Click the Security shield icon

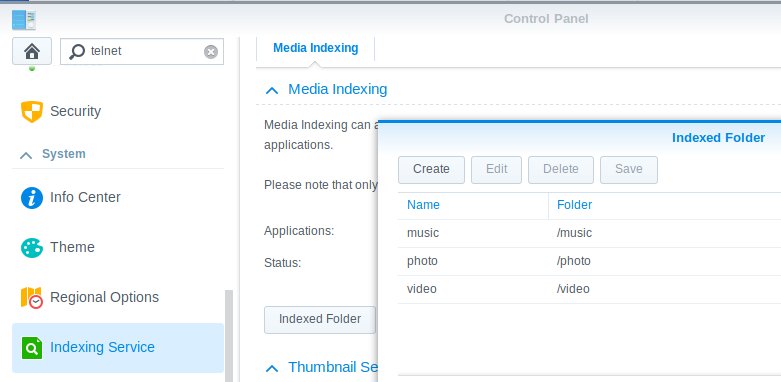tap(32, 111)
